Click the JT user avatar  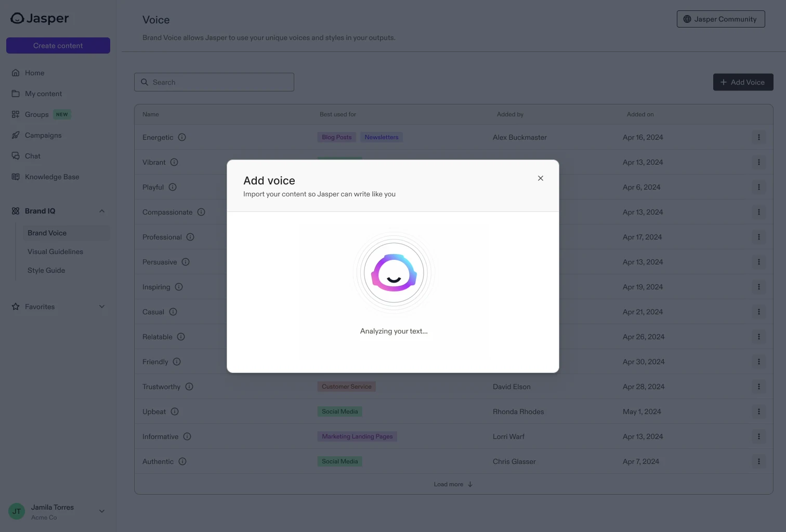coord(17,511)
